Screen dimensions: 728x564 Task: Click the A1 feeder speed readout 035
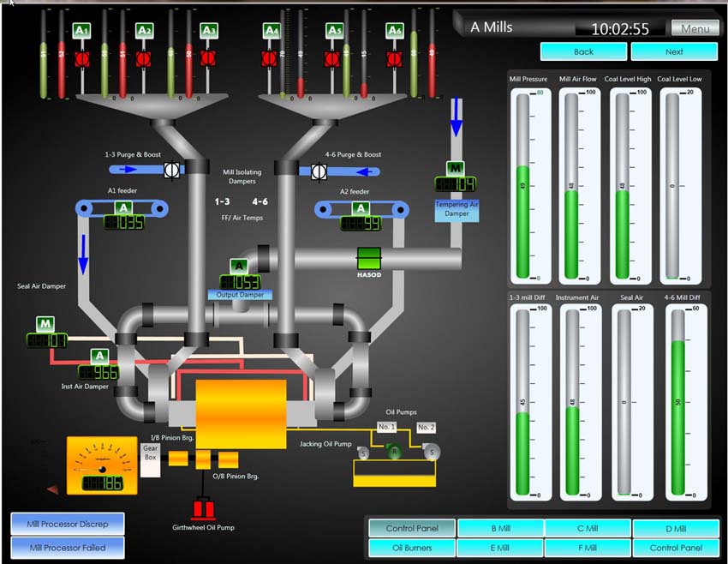(124, 223)
